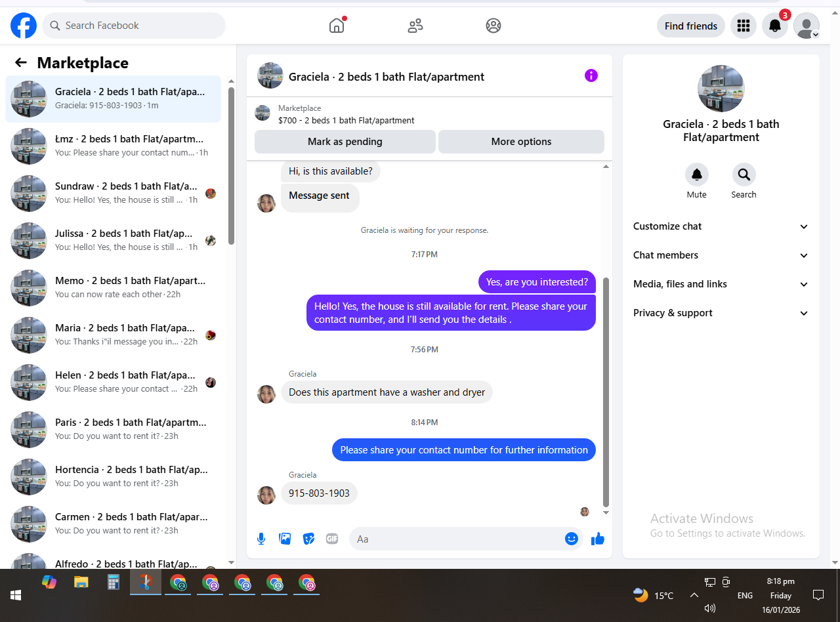This screenshot has width=840, height=622.
Task: Open the apps grid menu
Action: coord(744,26)
